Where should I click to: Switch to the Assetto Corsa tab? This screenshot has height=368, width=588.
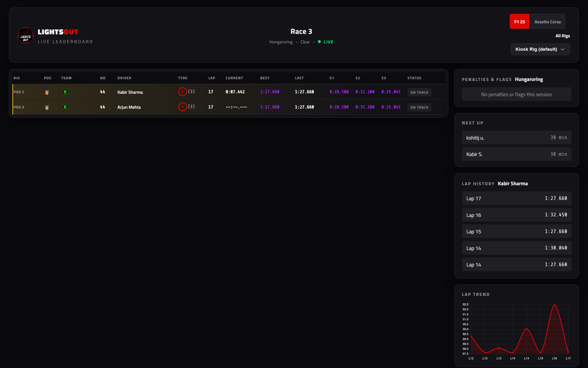point(548,22)
